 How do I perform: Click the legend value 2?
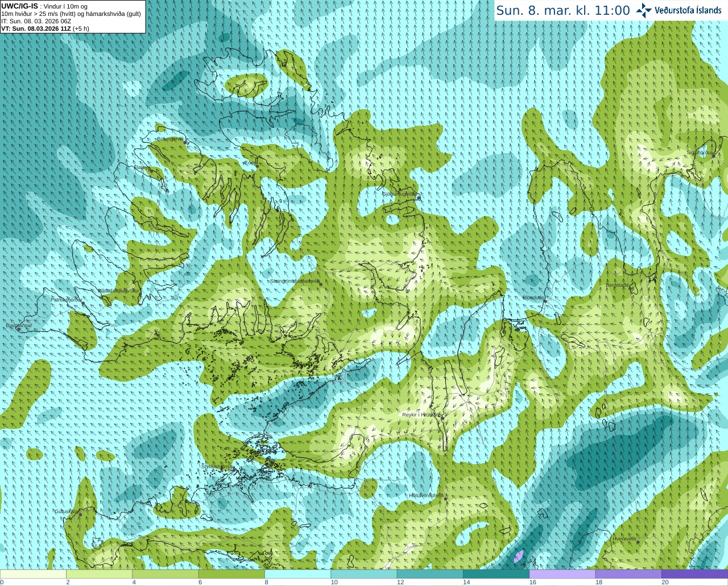68,582
